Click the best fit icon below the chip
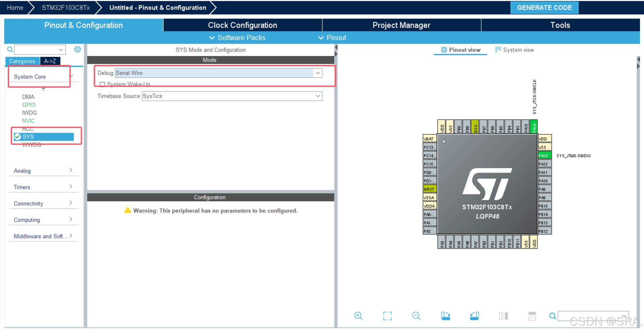 (387, 316)
